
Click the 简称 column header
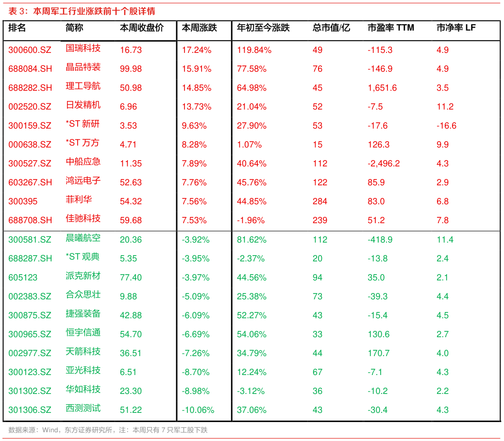coord(74,28)
